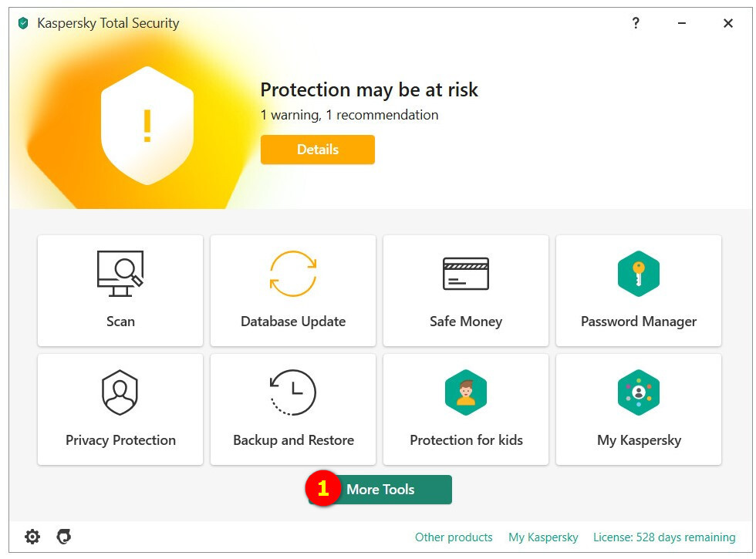Open My Kaspersky hexagon tile icon
The width and height of the screenshot is (756, 559).
click(x=639, y=392)
